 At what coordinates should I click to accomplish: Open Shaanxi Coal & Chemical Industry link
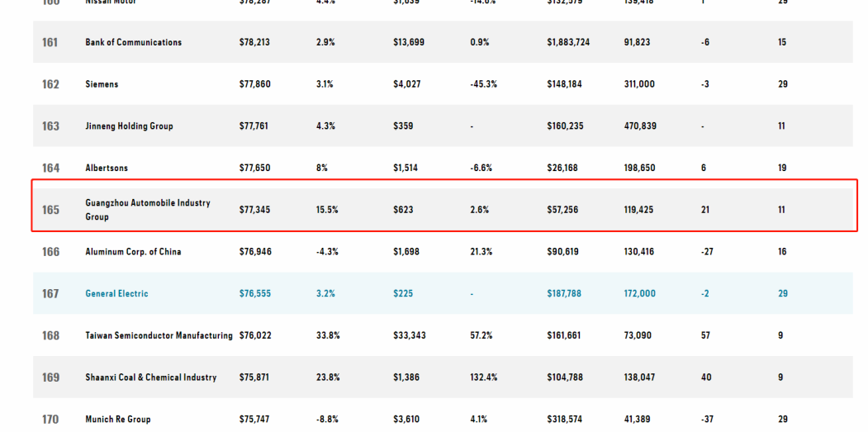(150, 377)
